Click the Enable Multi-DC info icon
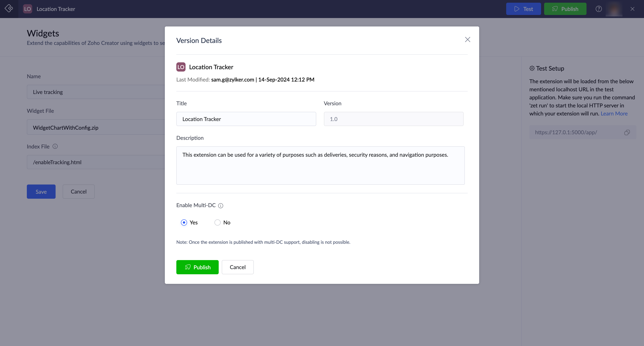644x346 pixels. pos(220,206)
